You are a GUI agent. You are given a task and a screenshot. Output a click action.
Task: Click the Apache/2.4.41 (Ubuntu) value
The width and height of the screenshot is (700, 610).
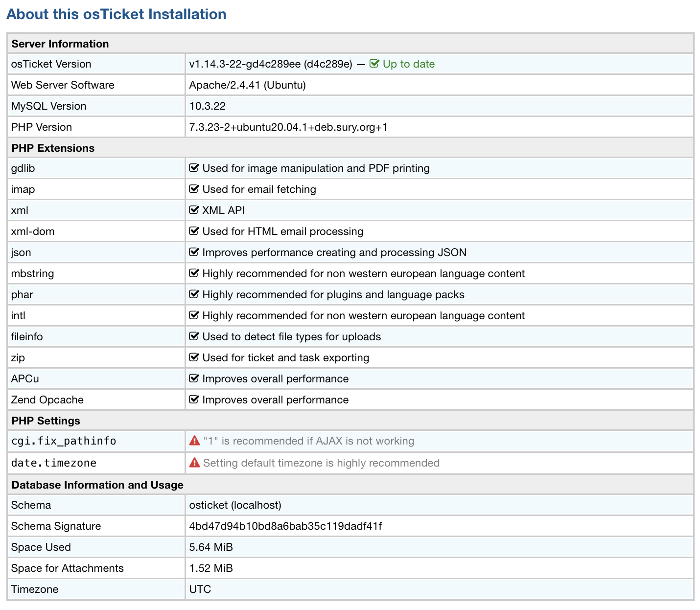pos(248,85)
